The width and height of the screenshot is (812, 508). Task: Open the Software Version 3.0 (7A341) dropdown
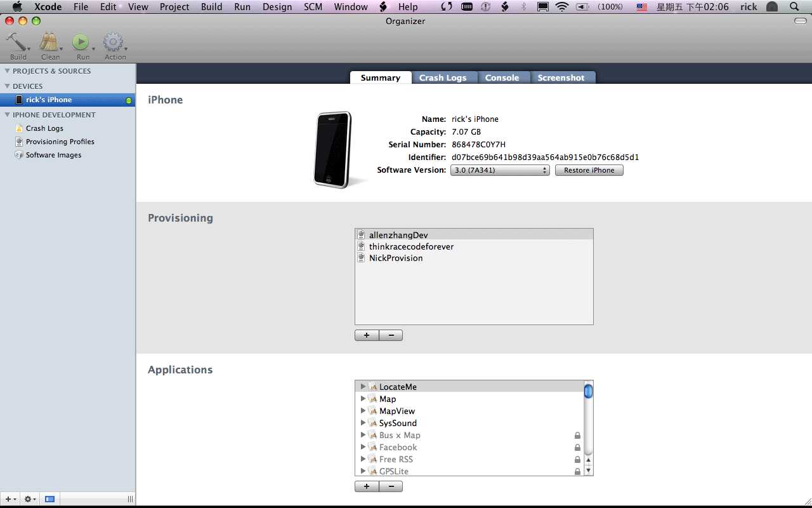click(500, 170)
